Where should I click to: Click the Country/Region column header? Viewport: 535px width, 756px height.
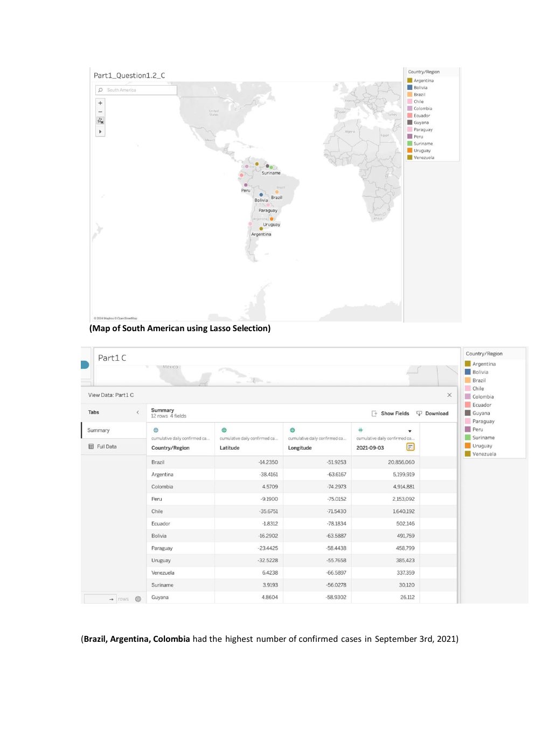tap(170, 448)
